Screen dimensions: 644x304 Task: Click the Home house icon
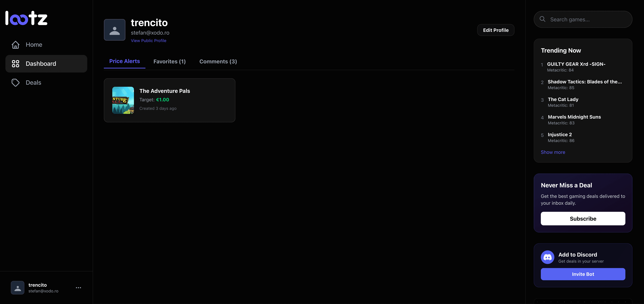point(15,45)
